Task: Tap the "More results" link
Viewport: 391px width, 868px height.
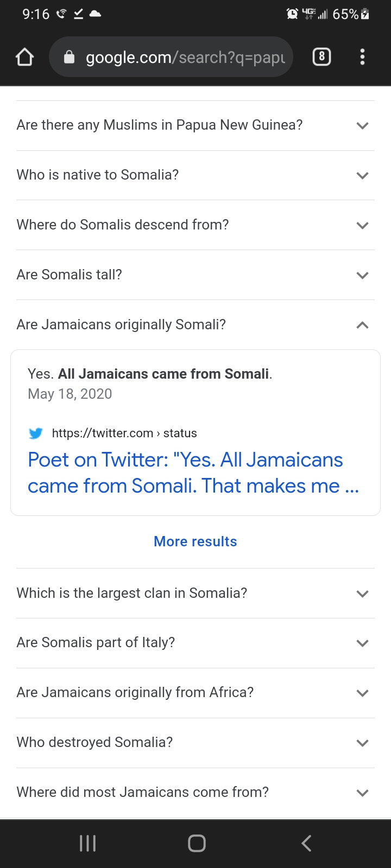Action: point(195,541)
